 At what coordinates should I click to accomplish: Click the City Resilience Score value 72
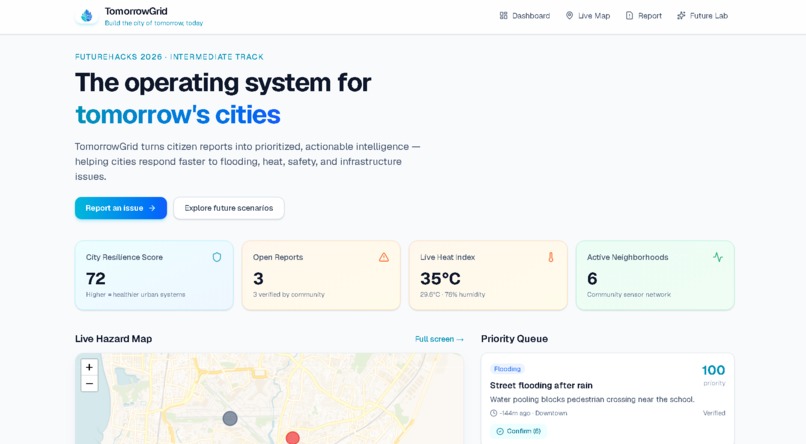96,279
